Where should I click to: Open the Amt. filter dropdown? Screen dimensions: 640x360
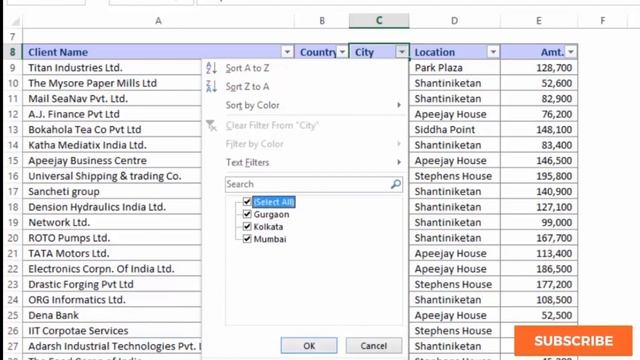click(x=571, y=52)
